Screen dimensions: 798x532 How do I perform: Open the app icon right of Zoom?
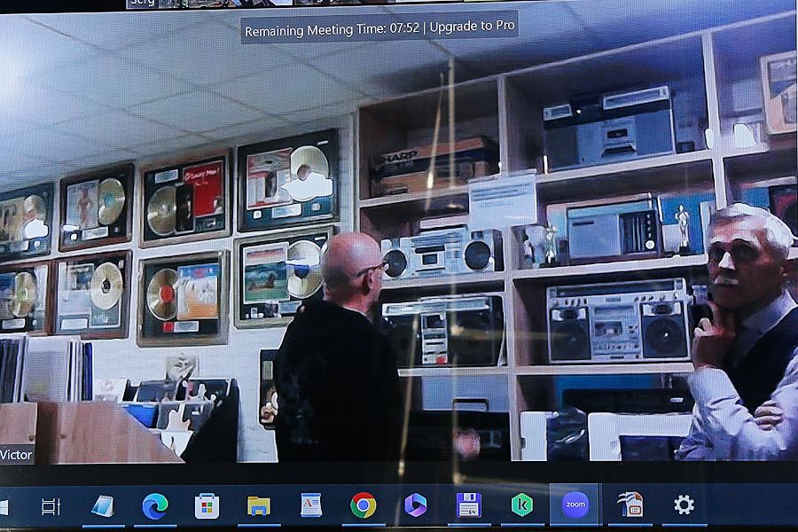pos(630,504)
